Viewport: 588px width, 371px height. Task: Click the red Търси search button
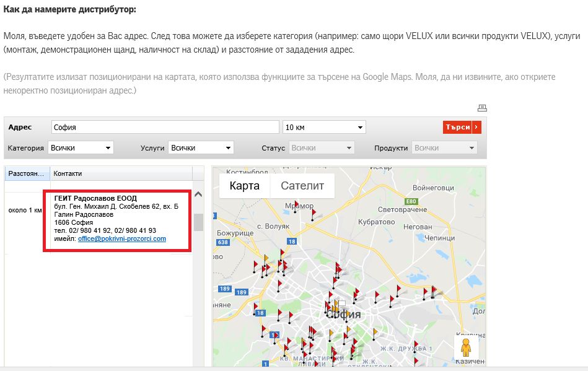pos(462,127)
